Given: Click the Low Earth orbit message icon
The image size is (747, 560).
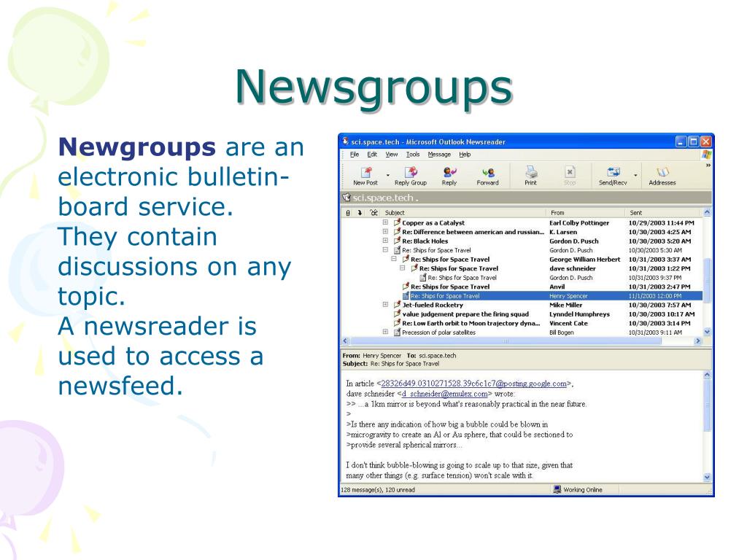Looking at the screenshot, I should (x=397, y=323).
